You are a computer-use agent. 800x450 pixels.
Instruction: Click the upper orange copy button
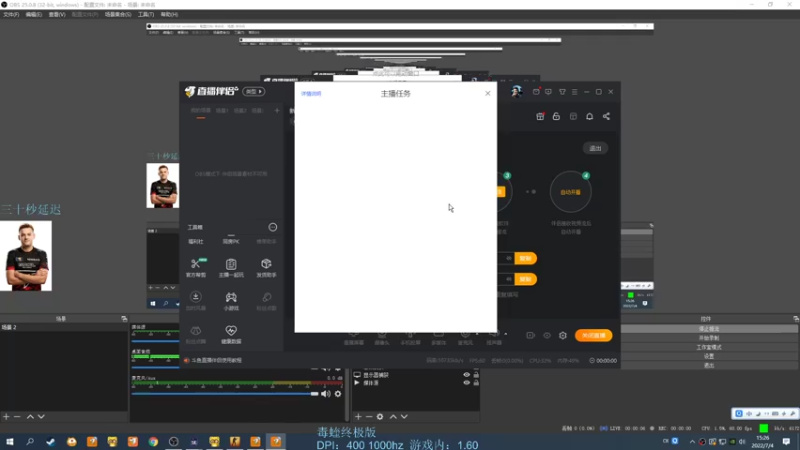[x=526, y=258]
